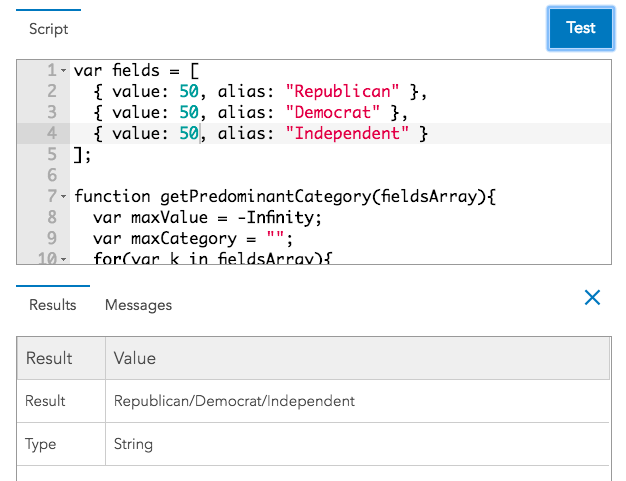Click the Value column header
Screen dimensions: 626x481
[135, 358]
